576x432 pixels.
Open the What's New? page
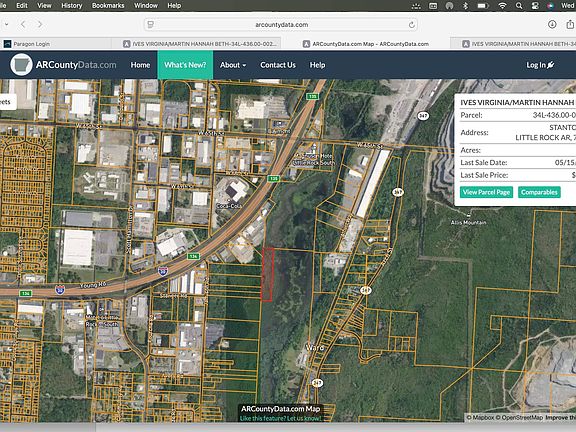pos(185,65)
